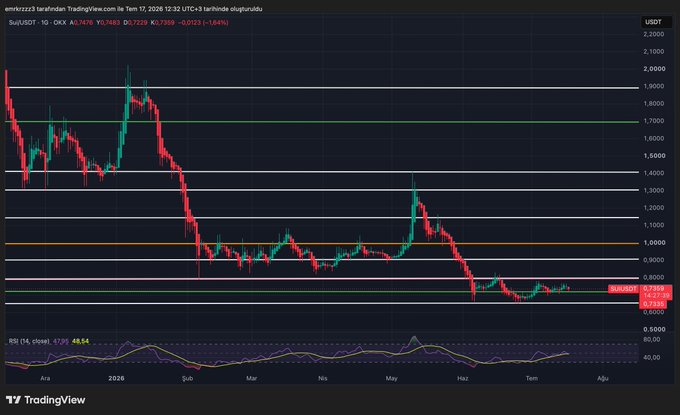This screenshot has width=680, height=415.
Task: Click the RSI axis label 40,00
Action: click(652, 357)
